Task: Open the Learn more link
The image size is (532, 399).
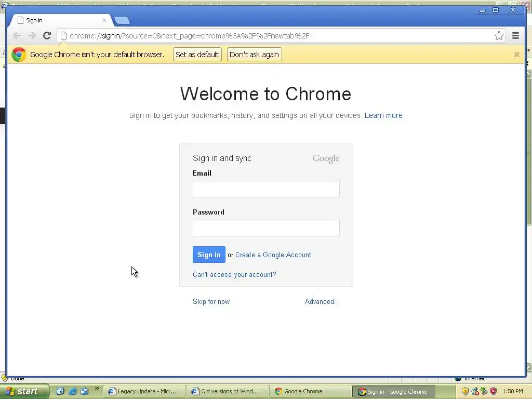Action: pos(383,115)
